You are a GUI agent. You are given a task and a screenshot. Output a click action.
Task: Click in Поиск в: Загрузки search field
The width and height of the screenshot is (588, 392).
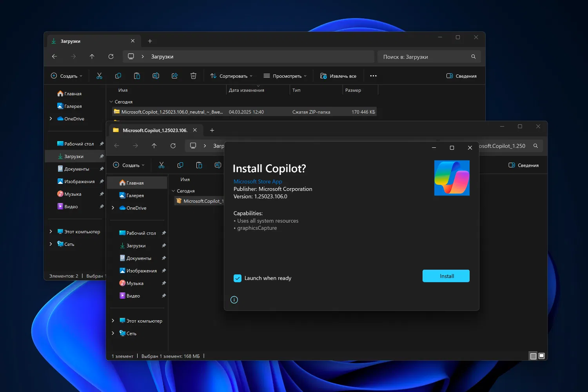point(429,57)
